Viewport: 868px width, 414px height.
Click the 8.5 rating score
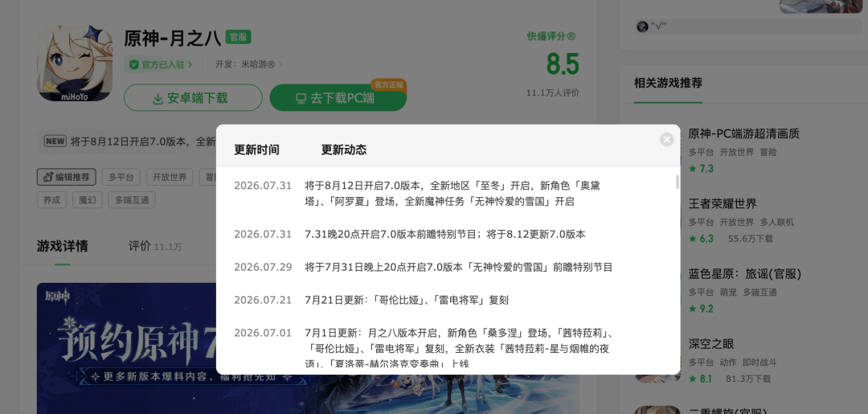[563, 64]
